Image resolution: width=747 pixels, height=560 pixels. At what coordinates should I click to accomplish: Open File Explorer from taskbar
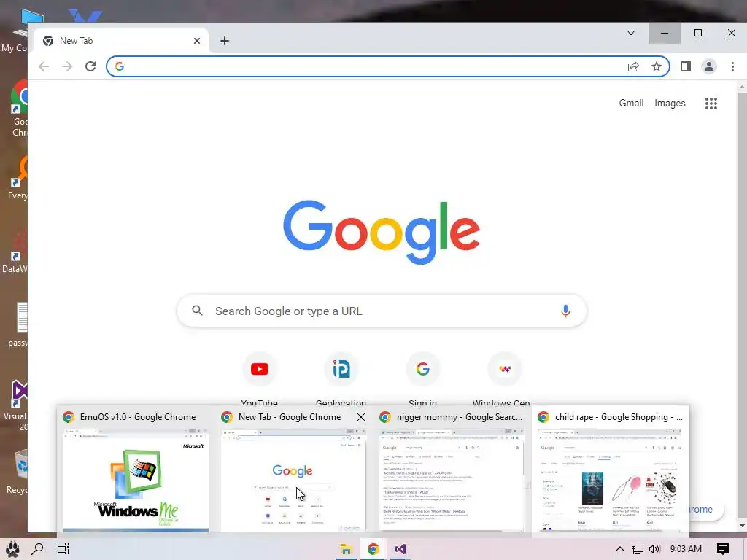(346, 549)
